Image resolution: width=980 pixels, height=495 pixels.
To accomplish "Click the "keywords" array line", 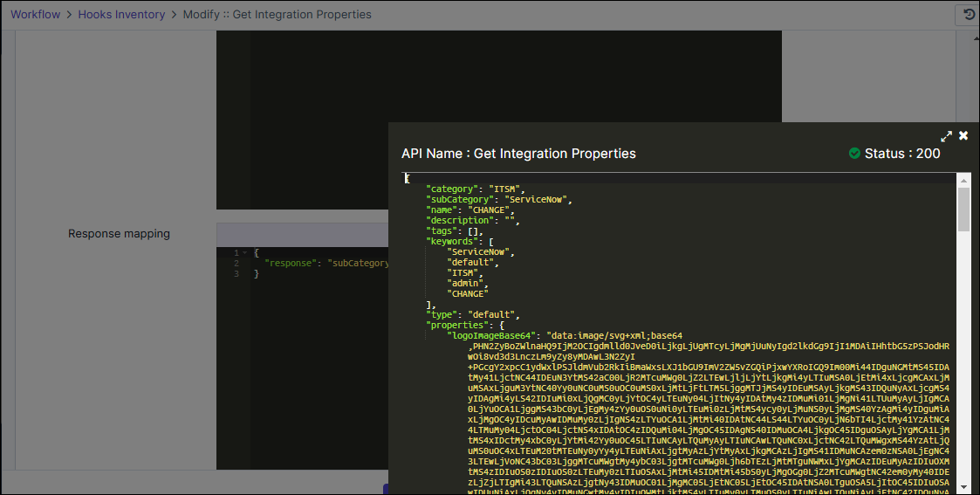I will point(460,242).
